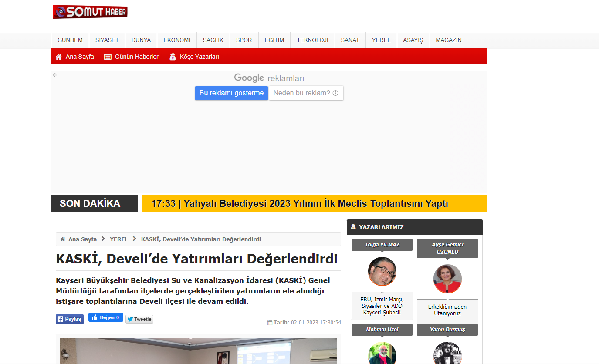Open Ayşe Gemici UZUNLU author photo
The width and height of the screenshot is (599, 364).
[x=447, y=279]
